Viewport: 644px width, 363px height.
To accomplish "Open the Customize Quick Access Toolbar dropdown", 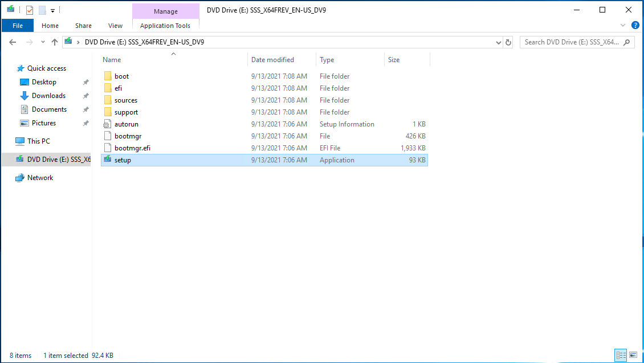I will [52, 11].
